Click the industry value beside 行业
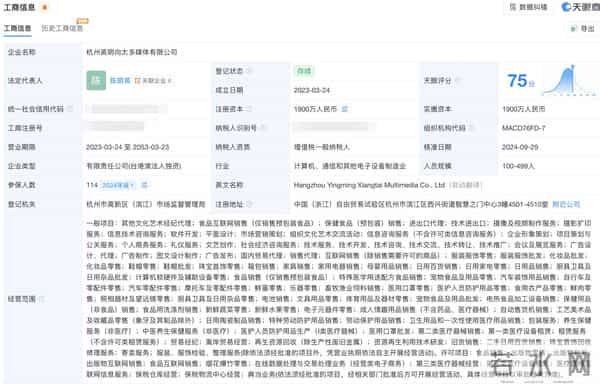This screenshot has height=384, width=600. click(x=350, y=166)
